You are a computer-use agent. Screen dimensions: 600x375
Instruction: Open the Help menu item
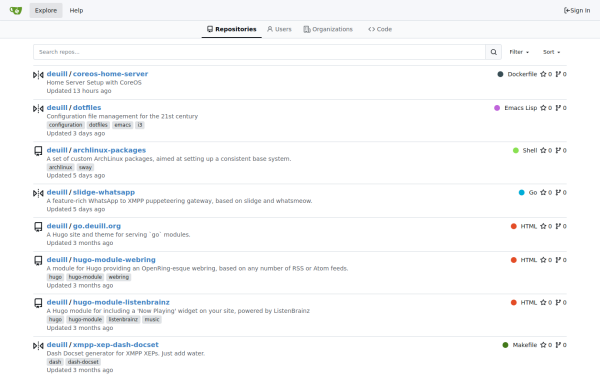[x=76, y=10]
